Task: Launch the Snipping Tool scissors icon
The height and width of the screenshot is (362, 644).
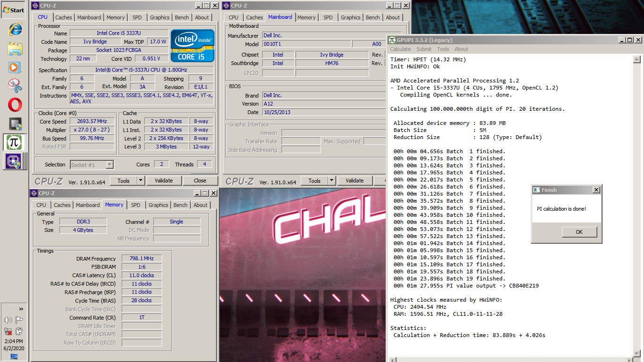Action: [15, 86]
